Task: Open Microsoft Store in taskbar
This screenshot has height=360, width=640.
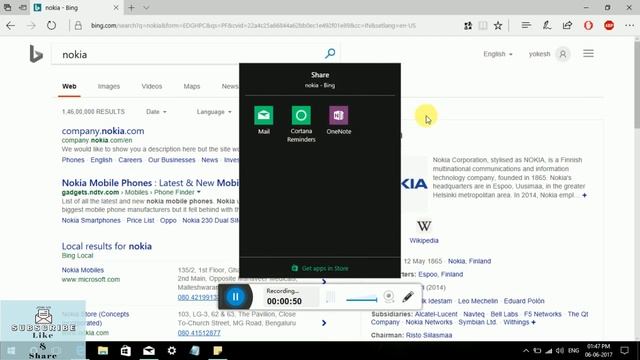Action: click(x=126, y=351)
